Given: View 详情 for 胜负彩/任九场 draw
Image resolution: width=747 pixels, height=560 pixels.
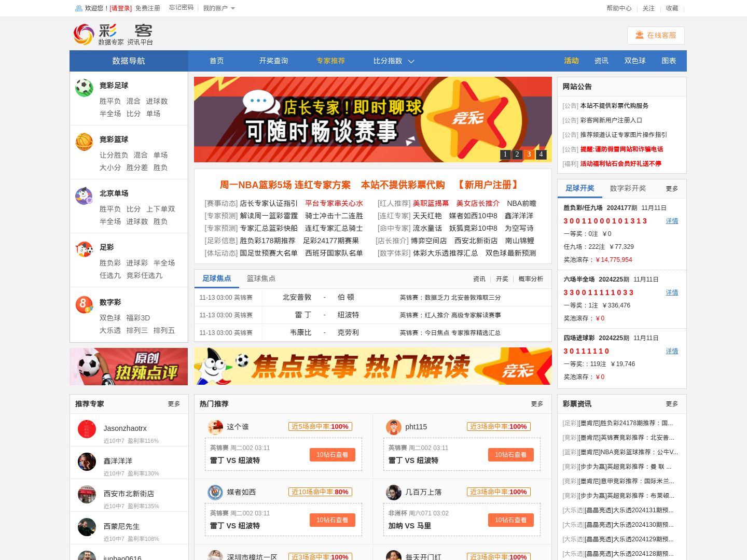Looking at the screenshot, I should click(672, 221).
